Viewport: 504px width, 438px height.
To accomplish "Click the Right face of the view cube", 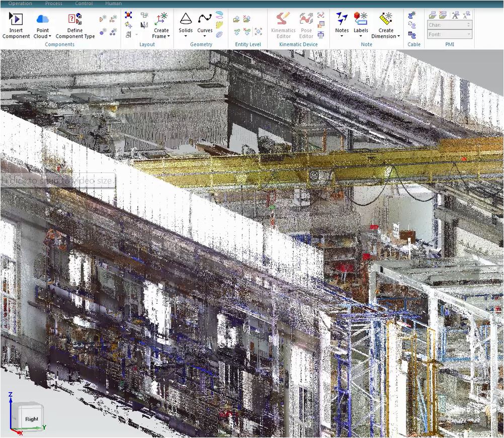I will tap(32, 419).
